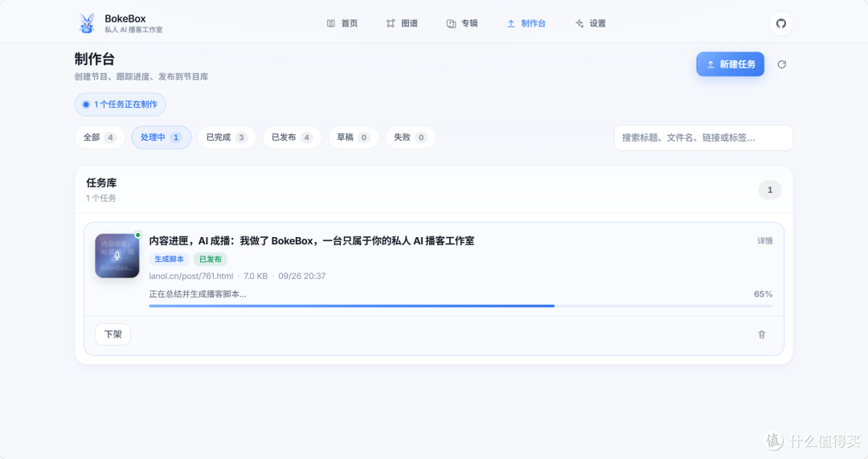The image size is (868, 459).
Task: Open 详情 details of the task
Action: point(765,241)
